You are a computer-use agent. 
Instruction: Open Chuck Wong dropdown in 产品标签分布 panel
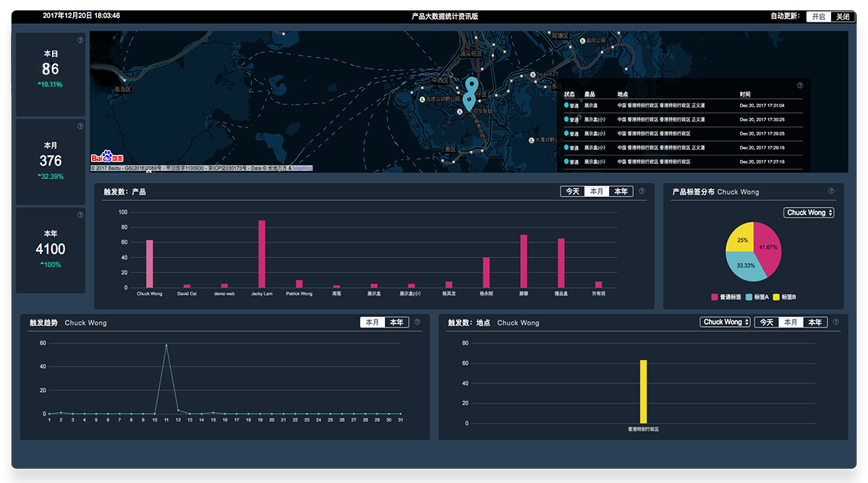[809, 213]
